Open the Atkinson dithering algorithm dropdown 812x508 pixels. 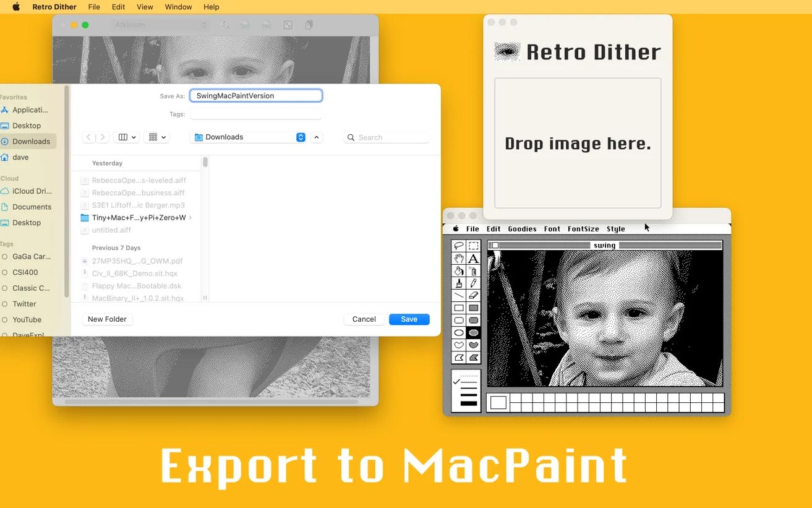pos(160,25)
